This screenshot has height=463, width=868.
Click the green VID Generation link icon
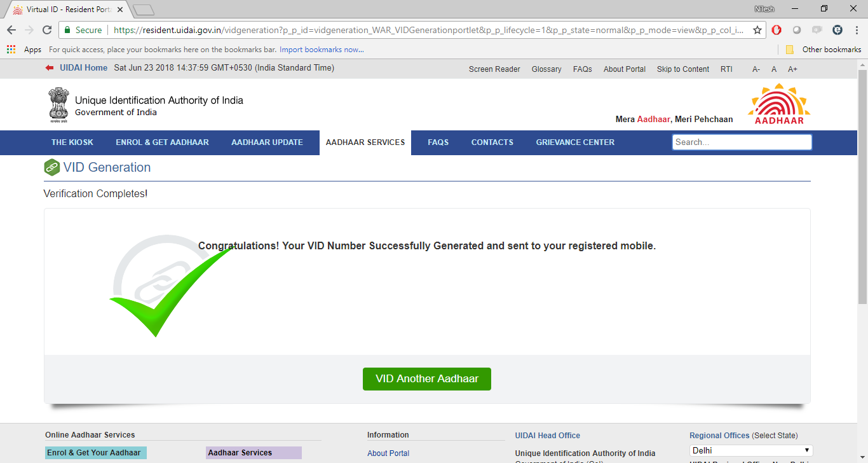coord(51,168)
